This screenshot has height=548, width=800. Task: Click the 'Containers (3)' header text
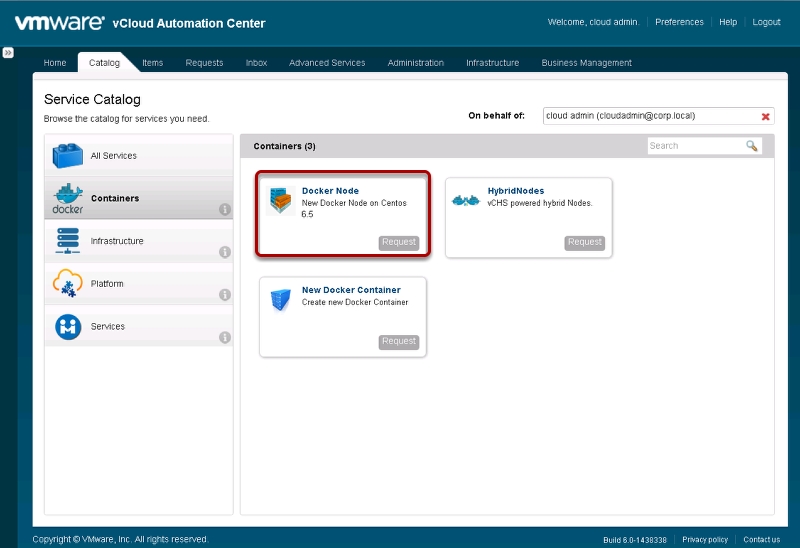(x=284, y=146)
